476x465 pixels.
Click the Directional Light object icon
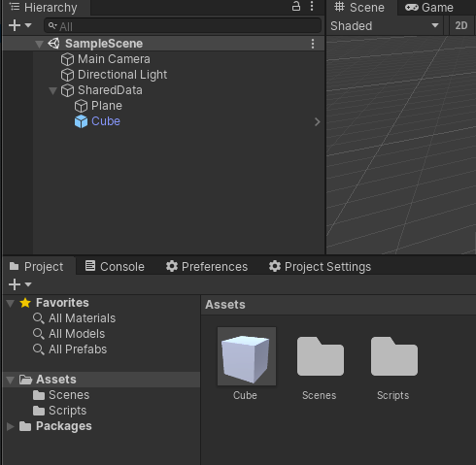(67, 75)
